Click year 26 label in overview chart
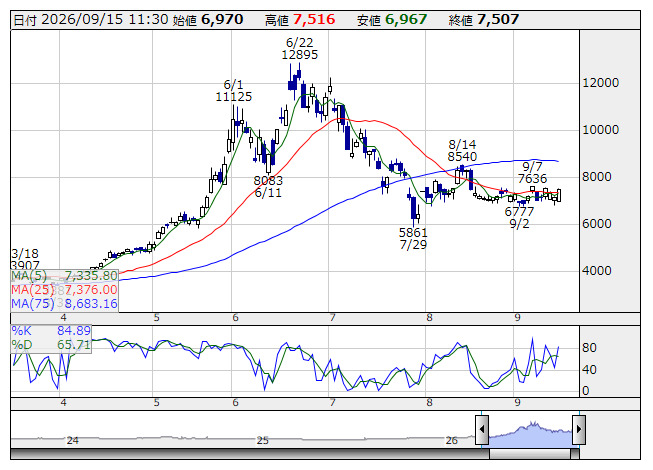 [451, 440]
